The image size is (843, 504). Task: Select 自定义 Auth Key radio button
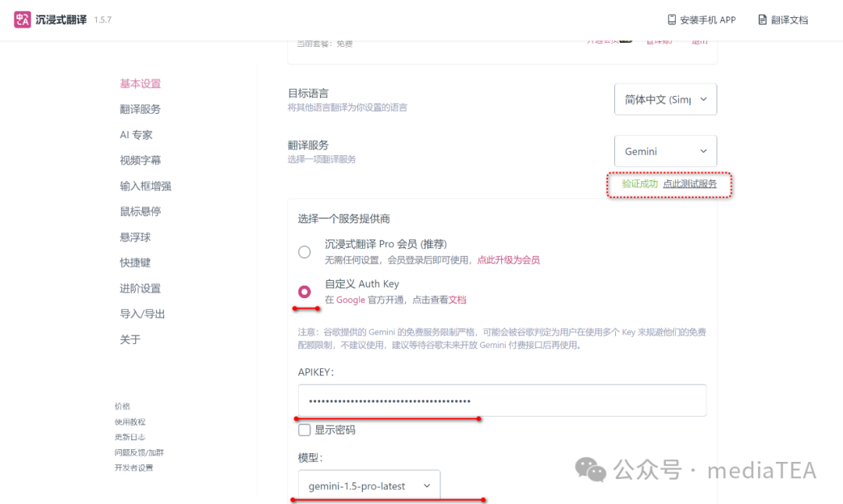coord(304,291)
